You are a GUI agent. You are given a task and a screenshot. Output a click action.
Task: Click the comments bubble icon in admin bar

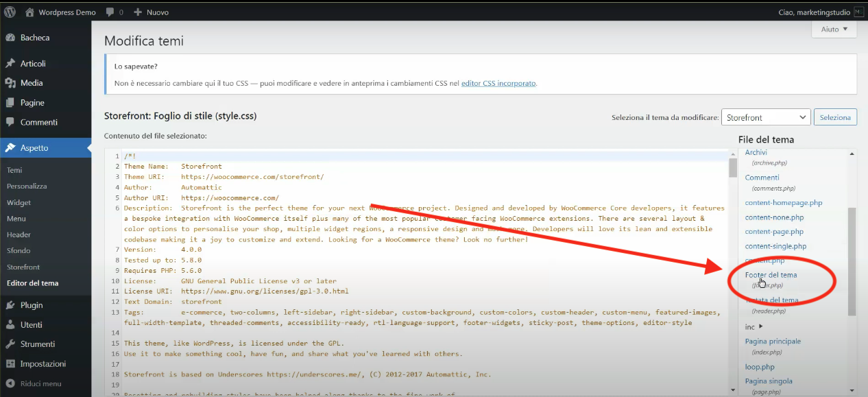tap(110, 12)
